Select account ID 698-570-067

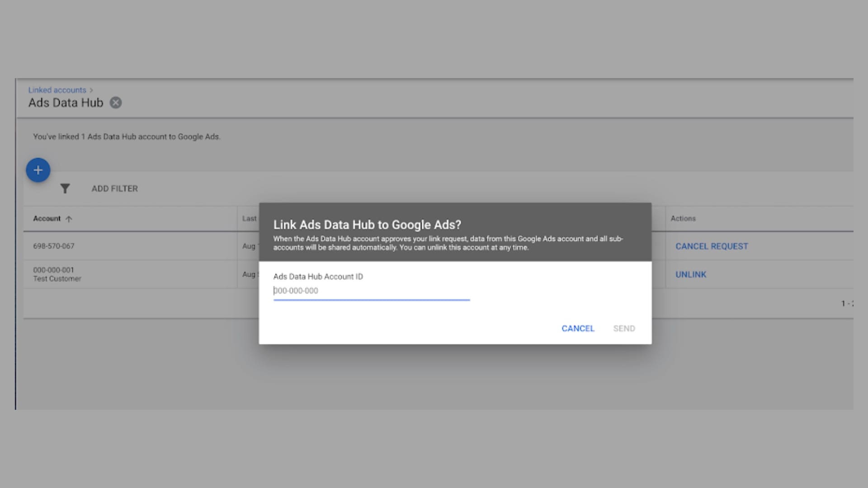pos(54,246)
